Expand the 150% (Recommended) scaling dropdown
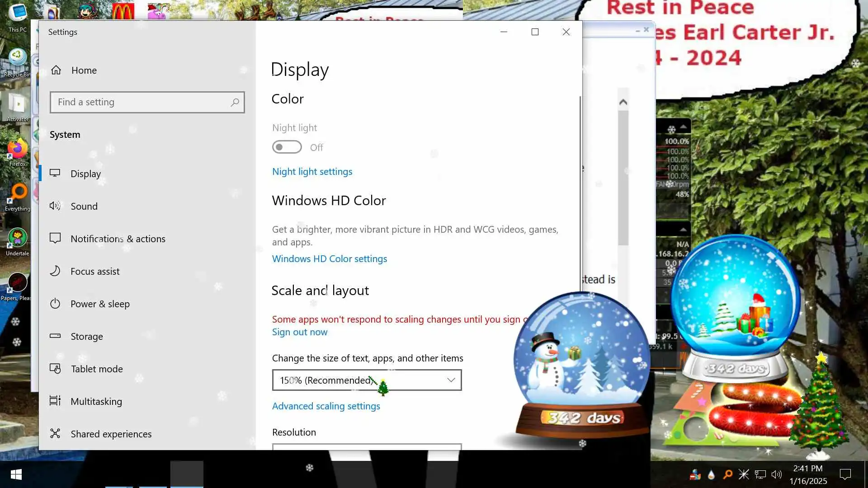This screenshot has height=488, width=868. 367,380
